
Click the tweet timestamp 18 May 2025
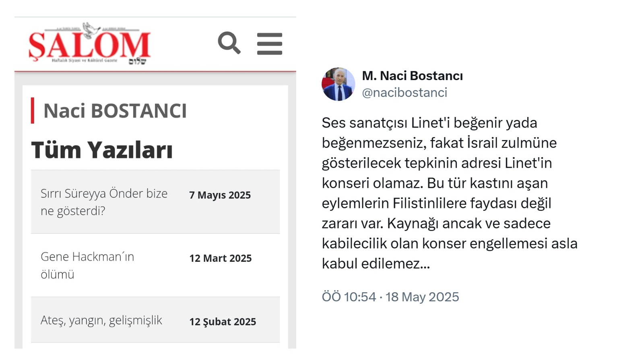coord(390,297)
